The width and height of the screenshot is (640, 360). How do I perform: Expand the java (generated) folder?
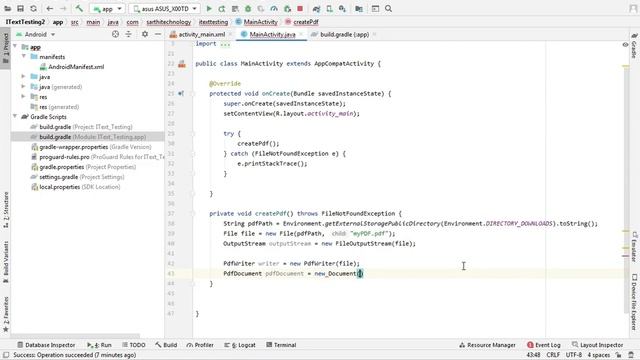[x=24, y=87]
